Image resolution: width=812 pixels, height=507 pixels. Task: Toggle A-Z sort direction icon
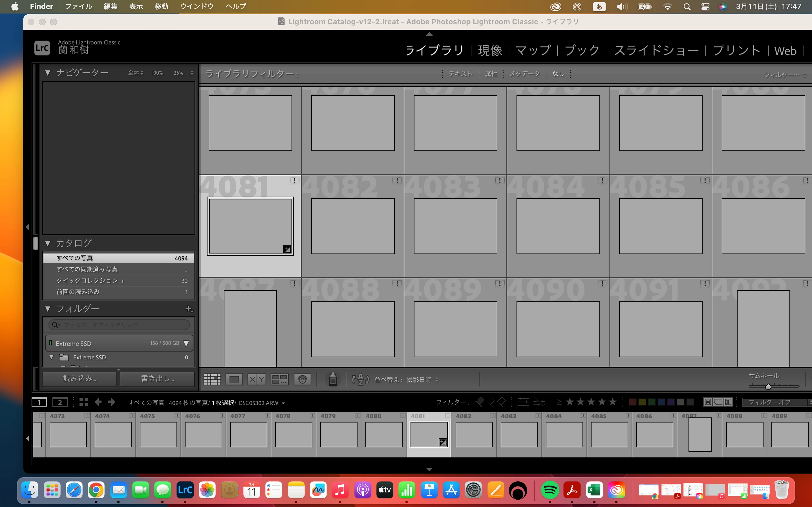tap(360, 379)
